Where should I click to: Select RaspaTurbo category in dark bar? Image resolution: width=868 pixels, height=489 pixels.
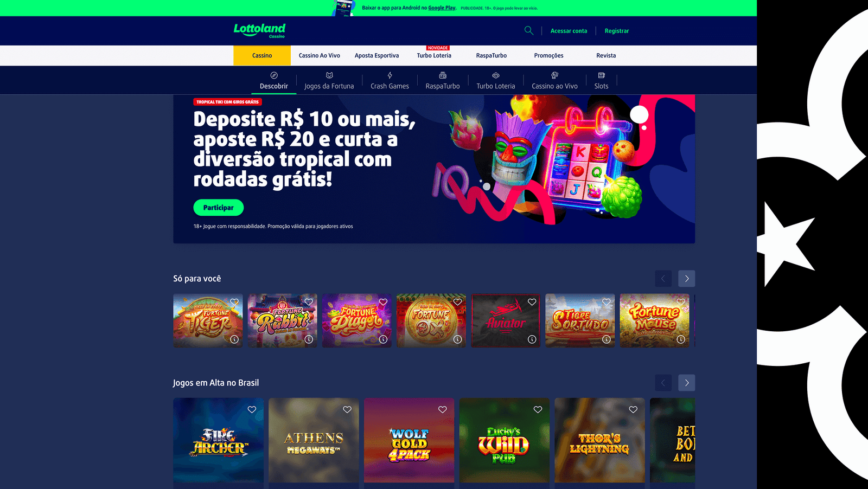click(x=443, y=80)
